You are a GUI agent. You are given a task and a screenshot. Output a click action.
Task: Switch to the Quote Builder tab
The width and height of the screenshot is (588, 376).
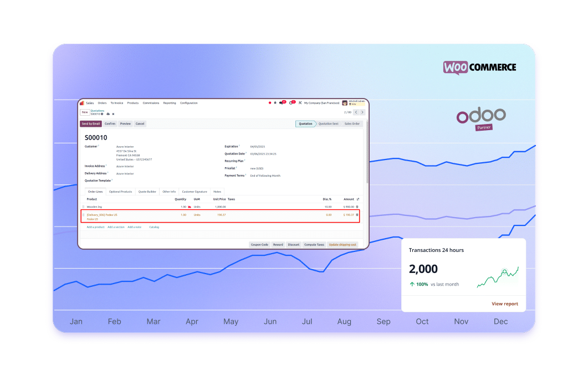(x=147, y=192)
